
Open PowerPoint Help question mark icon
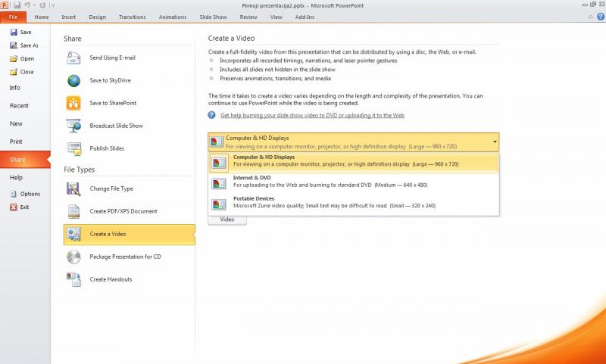[601, 17]
